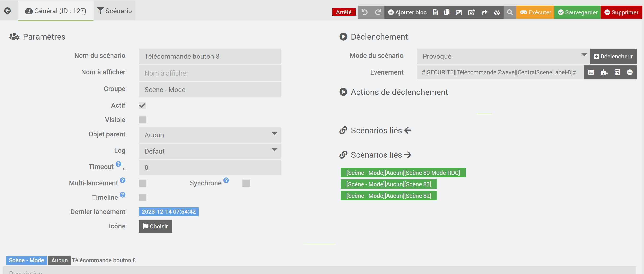Click the copy documents icon

447,12
